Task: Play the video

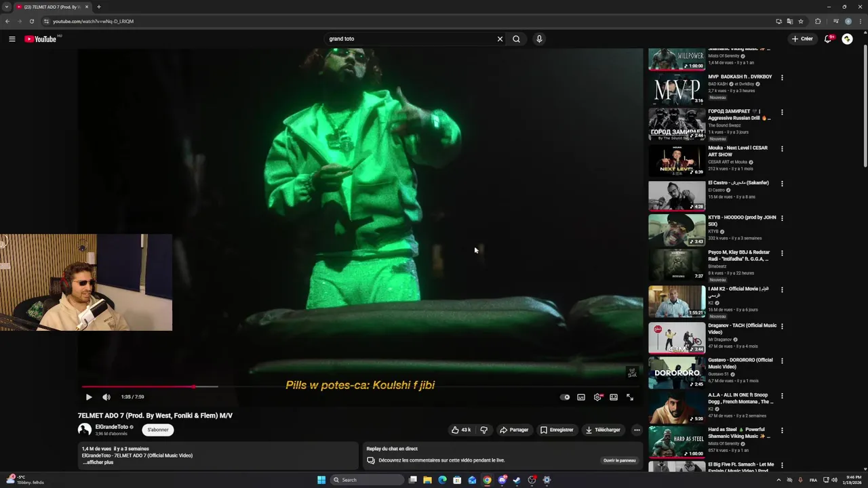Action: coord(88,397)
